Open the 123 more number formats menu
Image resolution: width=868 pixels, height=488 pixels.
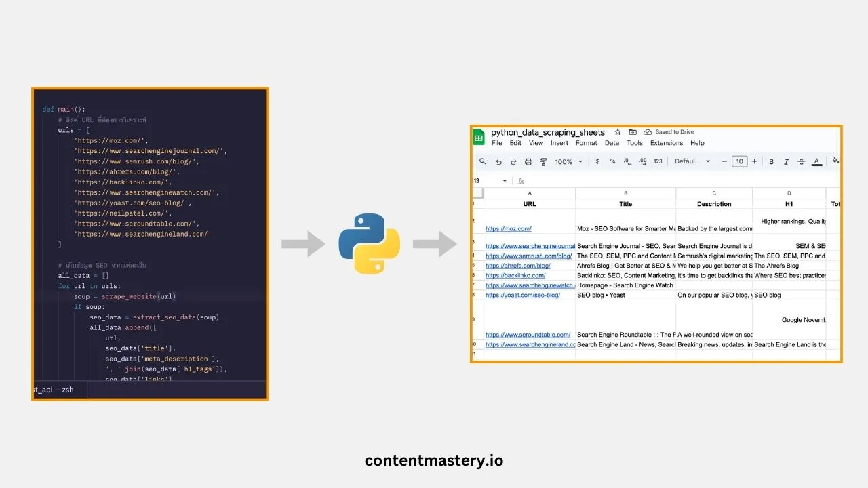tap(658, 161)
